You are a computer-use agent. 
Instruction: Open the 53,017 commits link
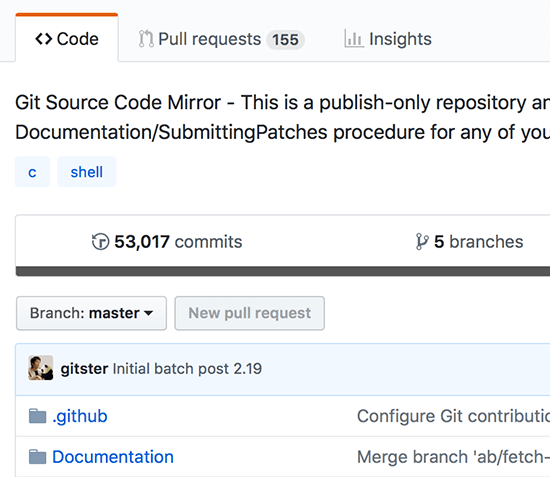167,242
